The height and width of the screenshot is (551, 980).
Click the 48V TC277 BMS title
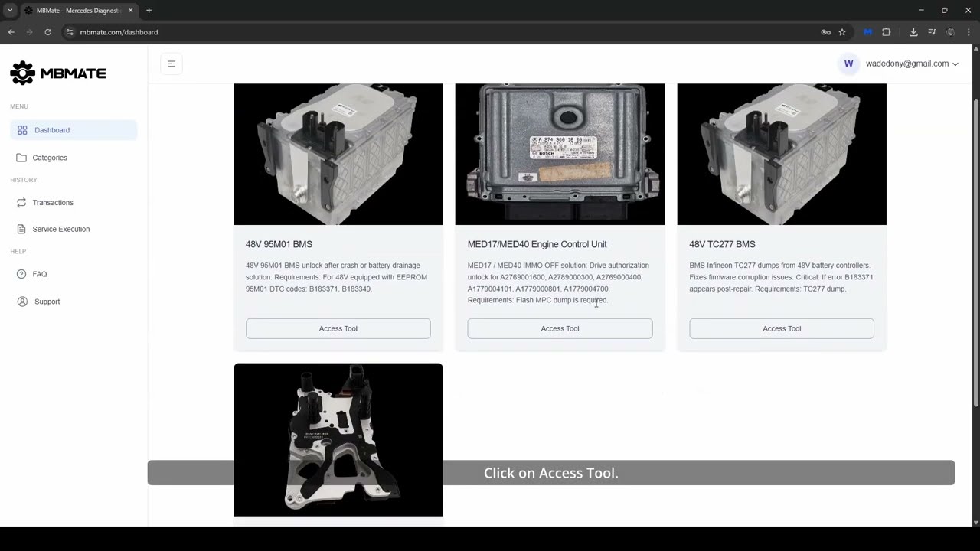point(722,244)
